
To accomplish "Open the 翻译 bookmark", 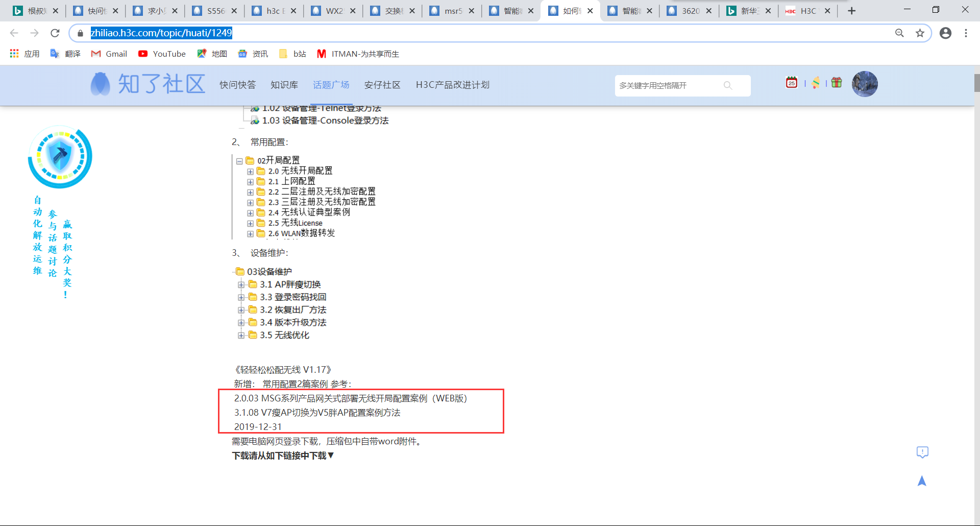I will pyautogui.click(x=65, y=54).
